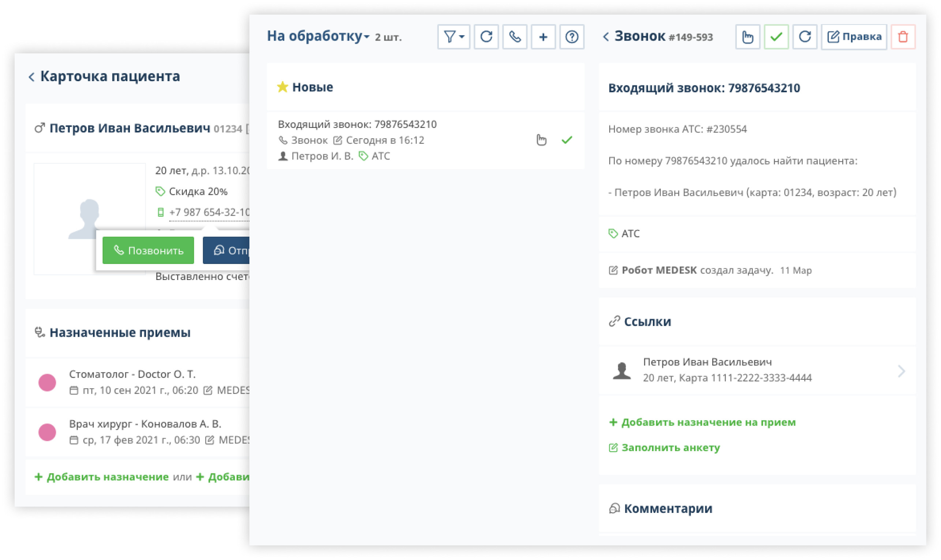The height and width of the screenshot is (560, 941).
Task: Click the АТС tag in the task row
Action: [374, 156]
